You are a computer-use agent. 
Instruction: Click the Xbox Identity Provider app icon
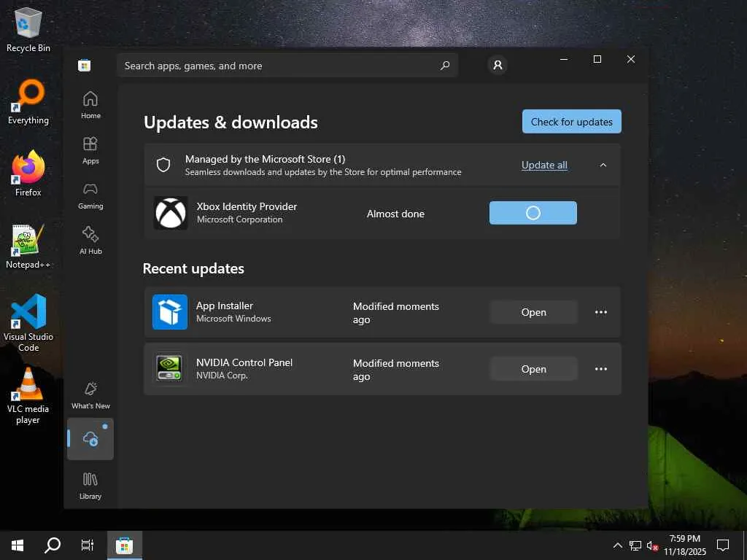coord(171,213)
